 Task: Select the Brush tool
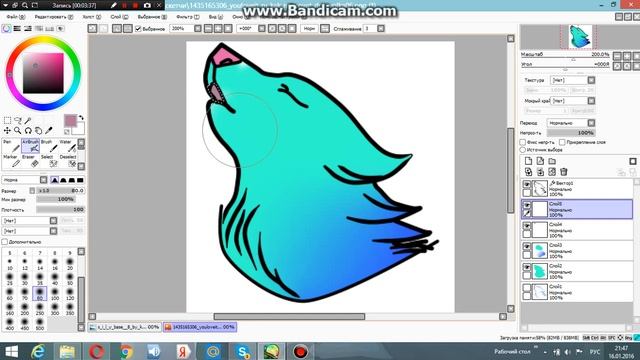click(49, 146)
